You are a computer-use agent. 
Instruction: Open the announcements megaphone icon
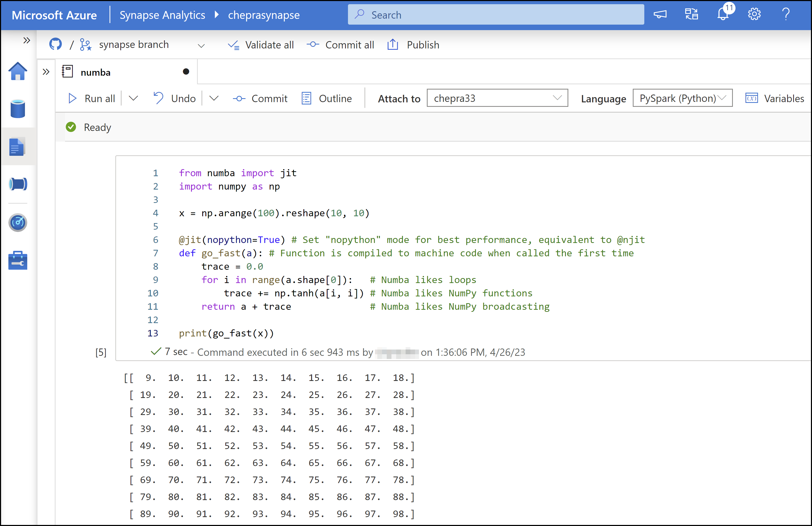660,14
